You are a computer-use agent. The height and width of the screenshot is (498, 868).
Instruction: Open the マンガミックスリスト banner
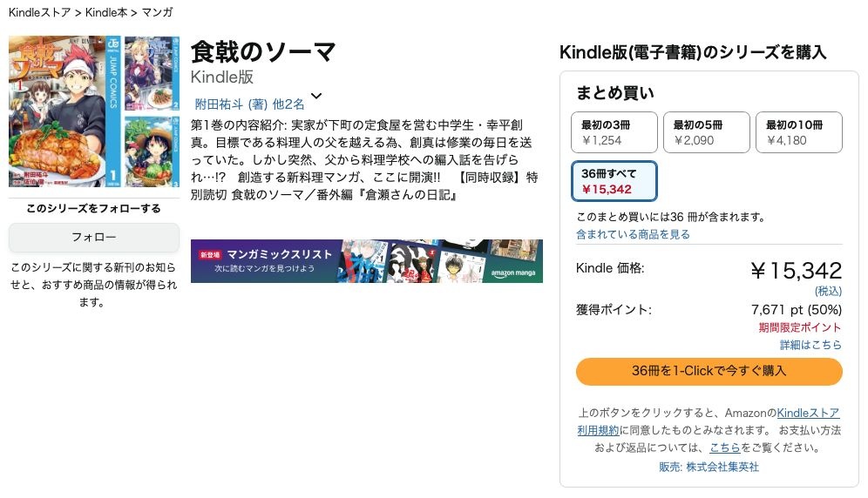click(367, 261)
